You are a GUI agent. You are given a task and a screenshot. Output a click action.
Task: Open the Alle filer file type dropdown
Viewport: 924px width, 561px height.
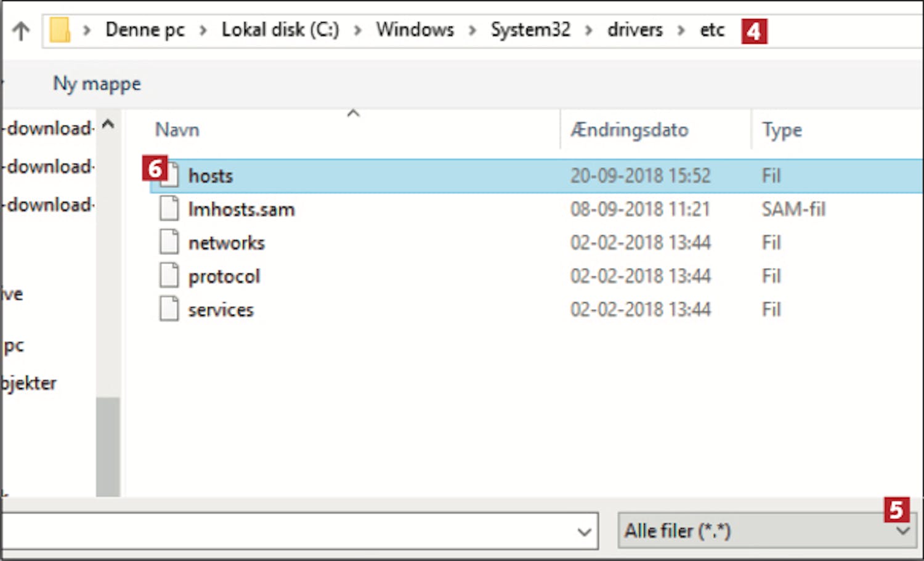[767, 531]
